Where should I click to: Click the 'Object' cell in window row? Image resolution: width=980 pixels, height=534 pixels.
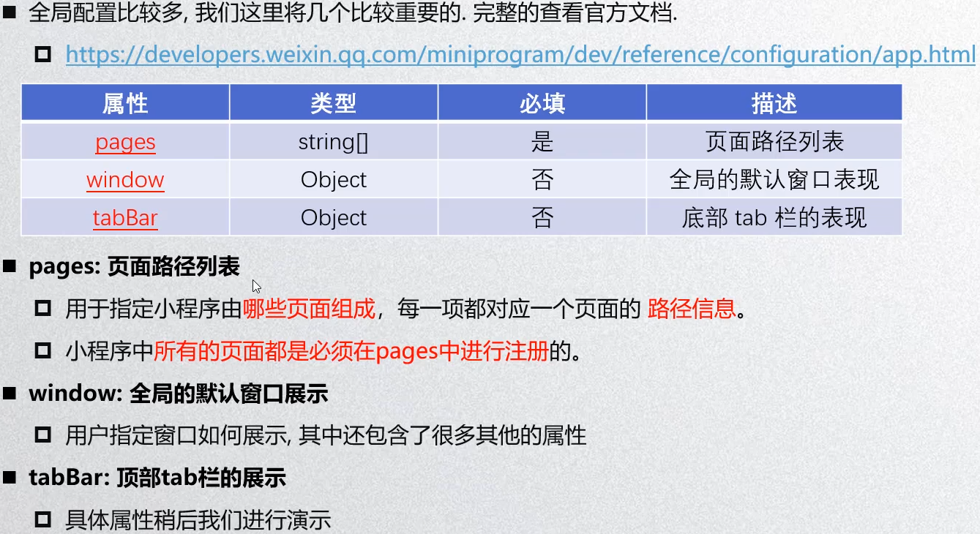334,179
